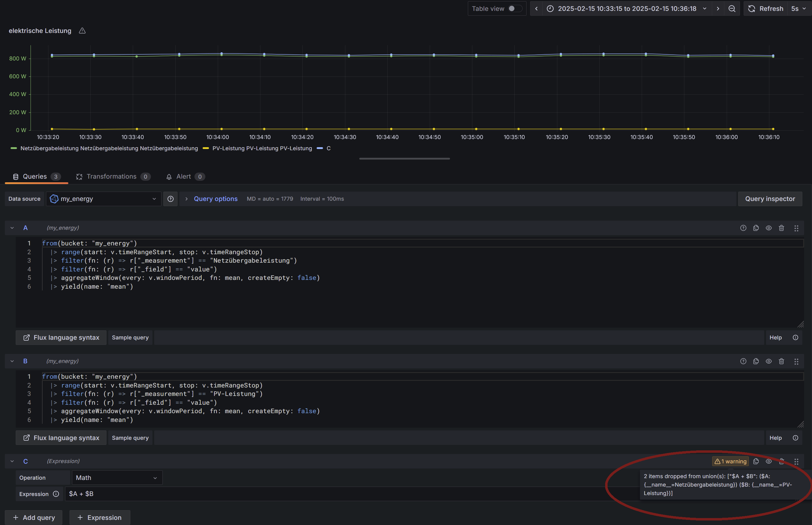
Task: Open the Query inspector
Action: tap(770, 199)
